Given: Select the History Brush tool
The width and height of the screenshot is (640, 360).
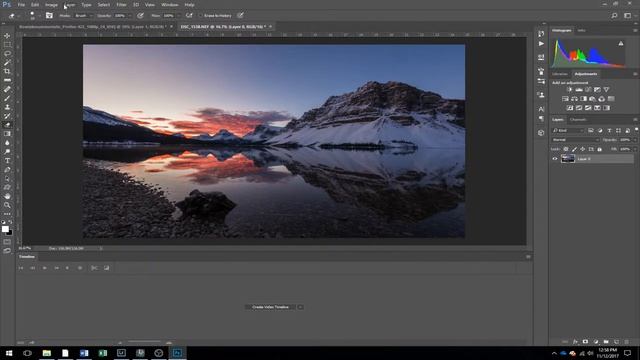Looking at the screenshot, I should [7, 116].
